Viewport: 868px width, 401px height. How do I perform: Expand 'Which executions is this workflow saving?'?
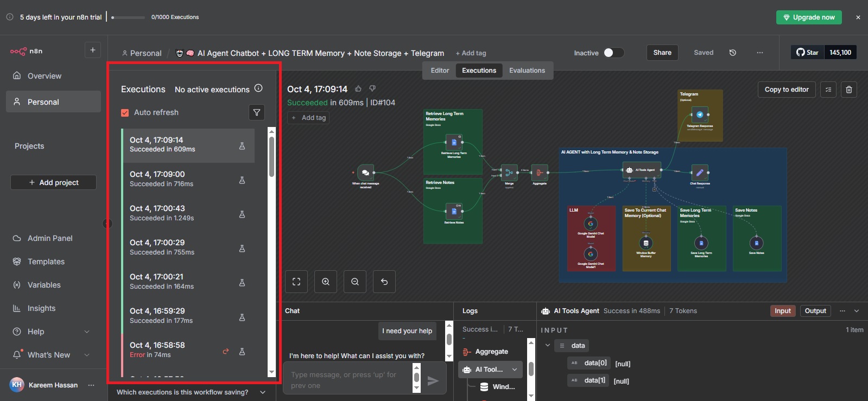pos(263,392)
